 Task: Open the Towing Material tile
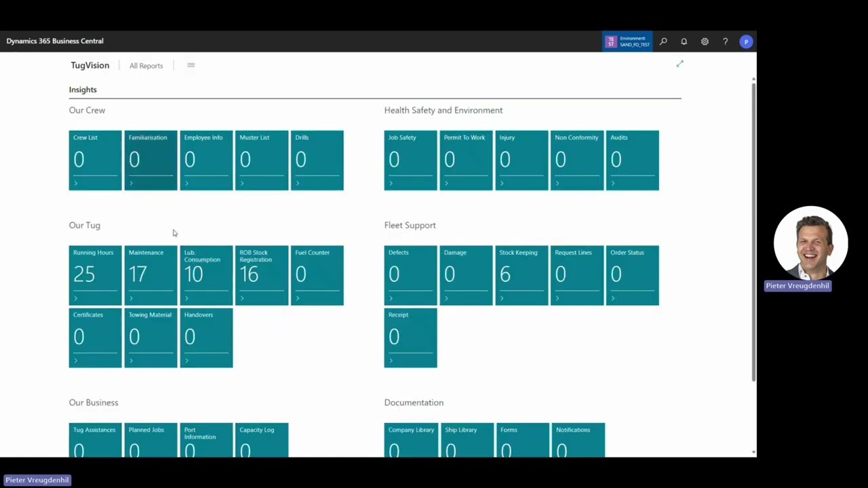[x=151, y=338]
